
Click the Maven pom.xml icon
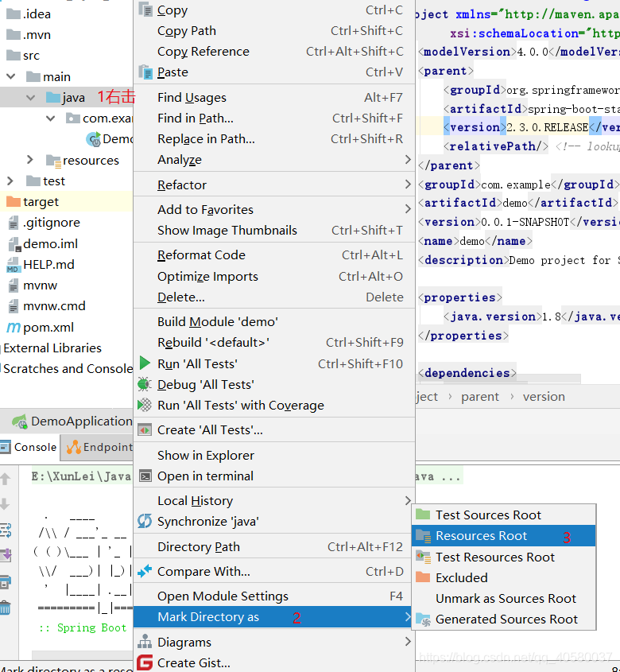(x=14, y=328)
